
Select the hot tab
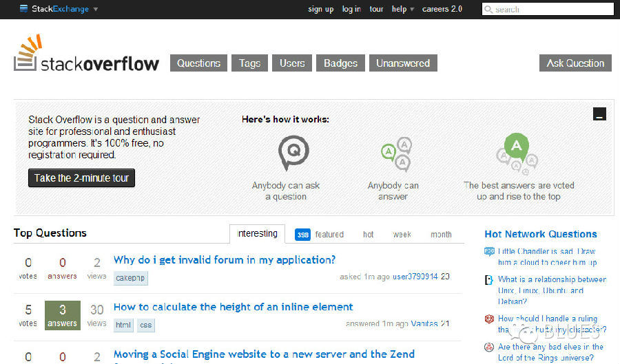click(x=368, y=235)
